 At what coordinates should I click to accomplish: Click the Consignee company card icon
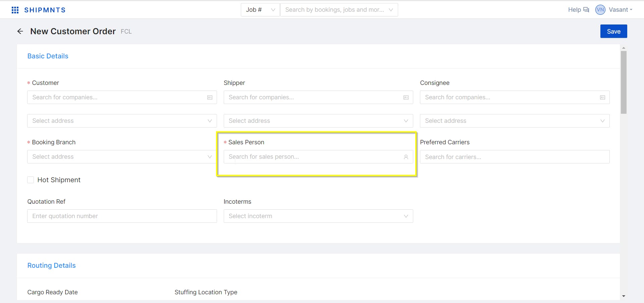point(602,97)
